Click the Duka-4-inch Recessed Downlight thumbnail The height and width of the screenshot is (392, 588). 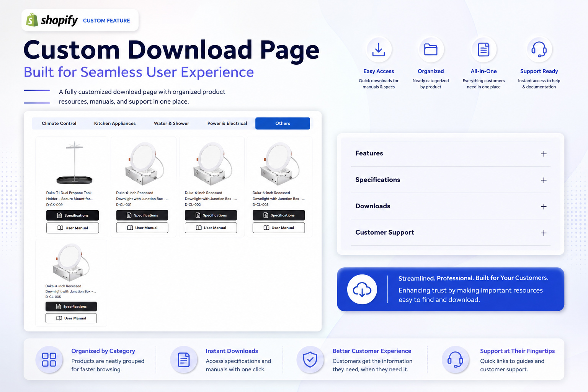(x=71, y=263)
